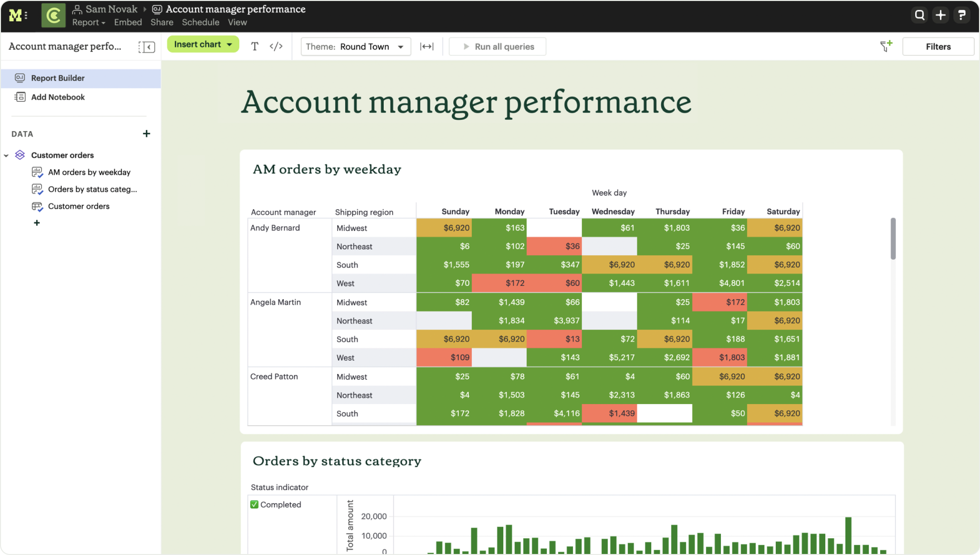Click the $4,801 cell
This screenshot has height=555, width=980.
[719, 283]
